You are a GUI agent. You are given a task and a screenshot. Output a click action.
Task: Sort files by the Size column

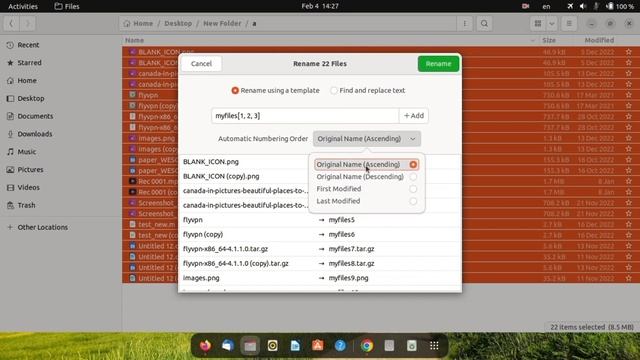pos(549,40)
